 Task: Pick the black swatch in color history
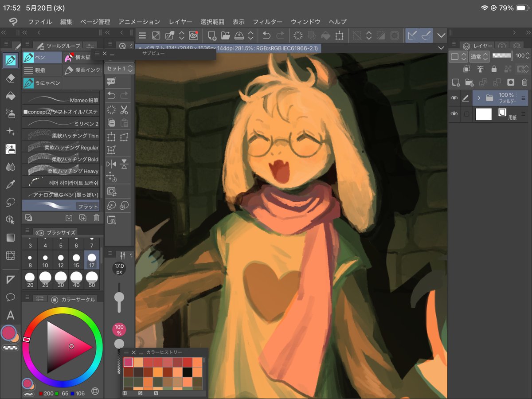[x=188, y=372]
